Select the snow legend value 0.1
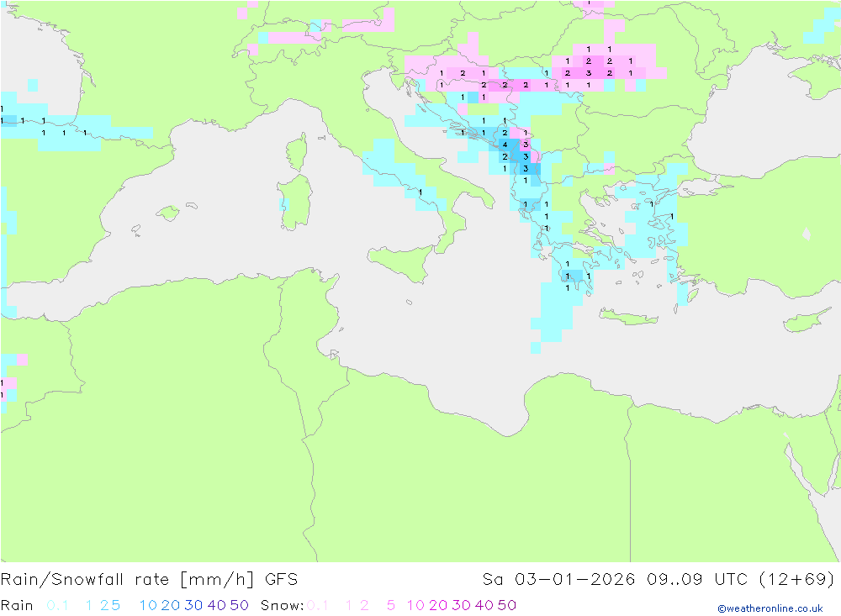 (318, 605)
